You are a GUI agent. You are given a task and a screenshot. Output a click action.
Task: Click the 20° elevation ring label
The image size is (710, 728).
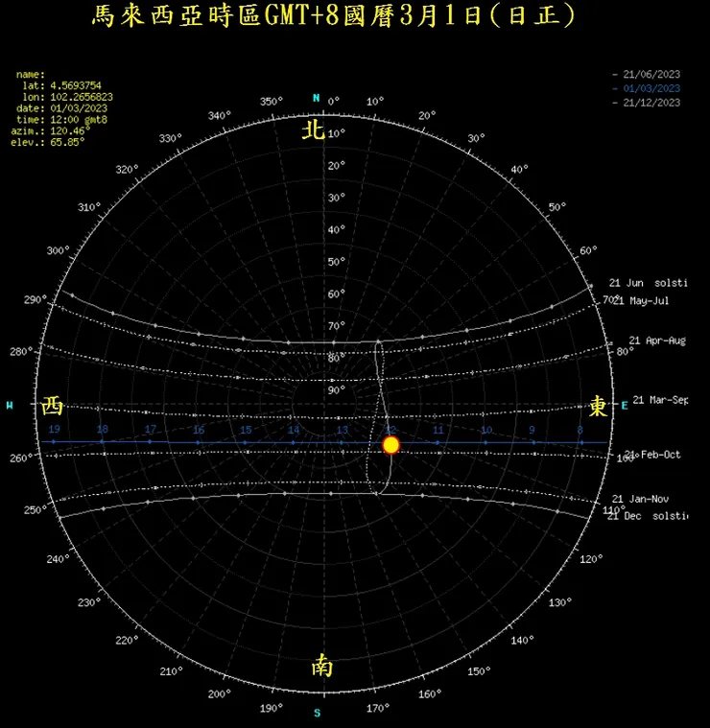336,166
